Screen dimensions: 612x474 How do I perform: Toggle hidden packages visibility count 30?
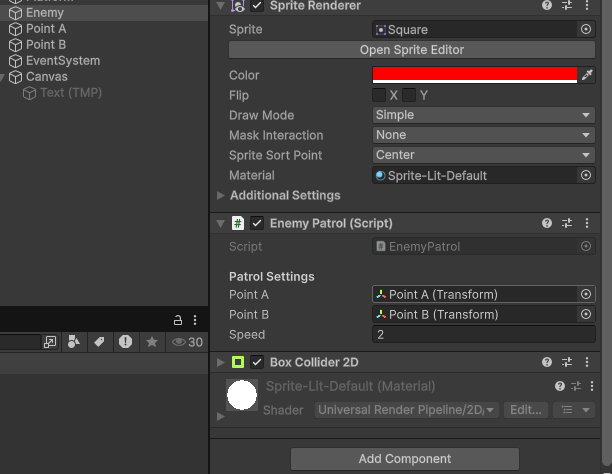click(187, 342)
